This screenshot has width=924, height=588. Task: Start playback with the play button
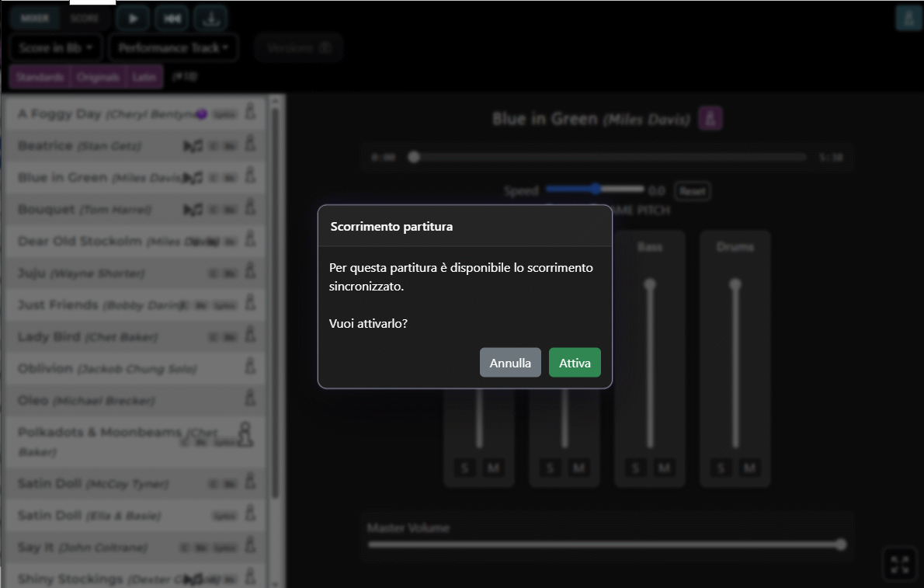pos(134,19)
